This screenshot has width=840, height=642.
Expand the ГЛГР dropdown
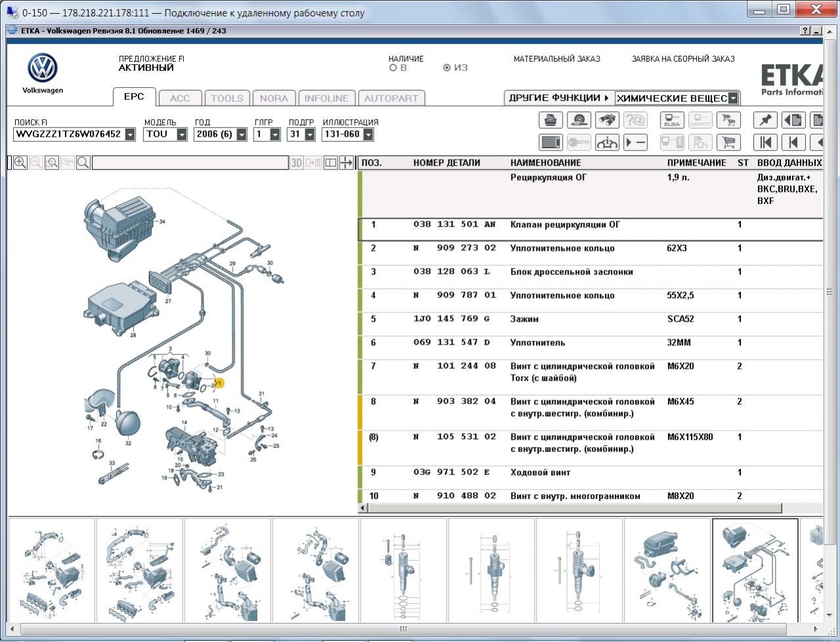(x=275, y=135)
